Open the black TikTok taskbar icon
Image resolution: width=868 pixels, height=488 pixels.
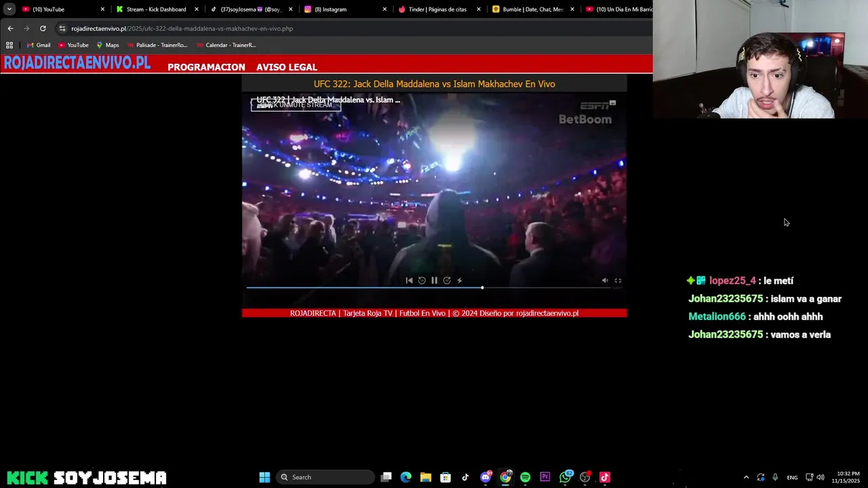pos(465,477)
